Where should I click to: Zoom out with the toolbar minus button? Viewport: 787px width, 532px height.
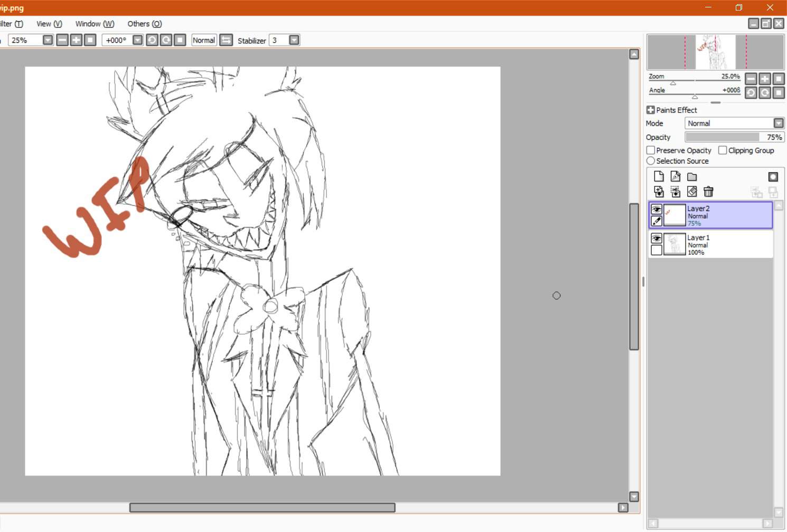pyautogui.click(x=62, y=40)
